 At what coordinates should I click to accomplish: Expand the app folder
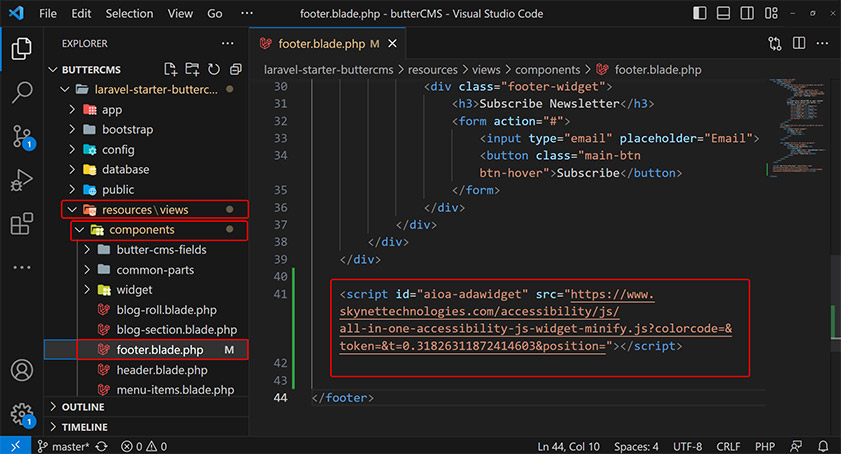[x=111, y=110]
